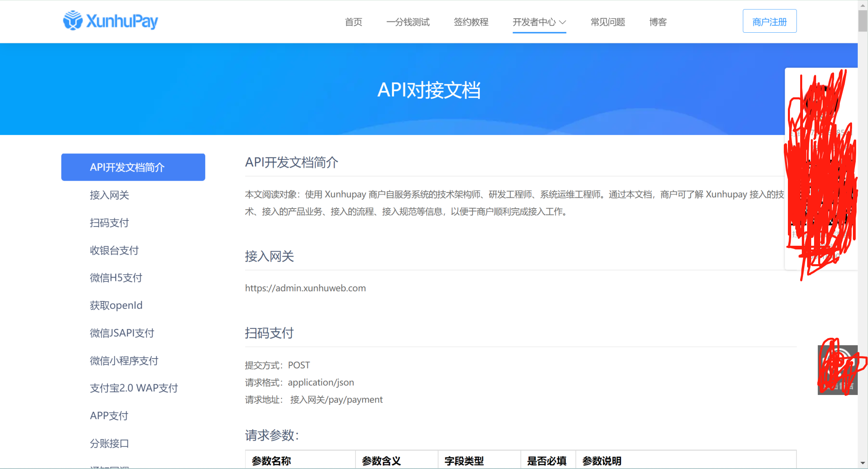Select 获取openId sidebar item
This screenshot has height=469, width=868.
(116, 305)
